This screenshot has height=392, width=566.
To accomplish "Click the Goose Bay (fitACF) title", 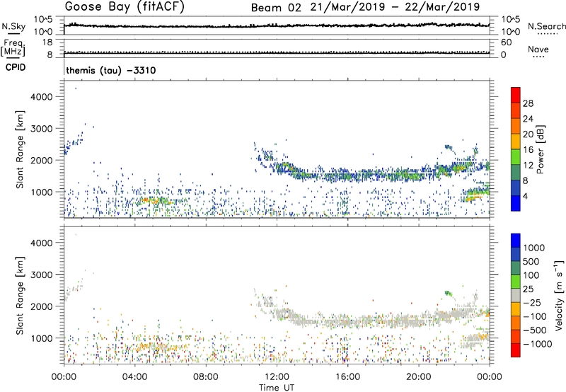I will (x=125, y=7).
